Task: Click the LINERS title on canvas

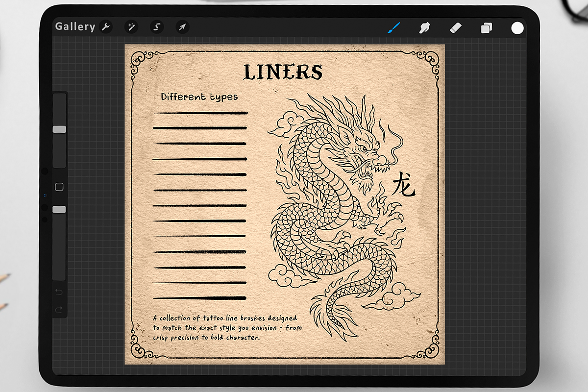Action: point(283,72)
